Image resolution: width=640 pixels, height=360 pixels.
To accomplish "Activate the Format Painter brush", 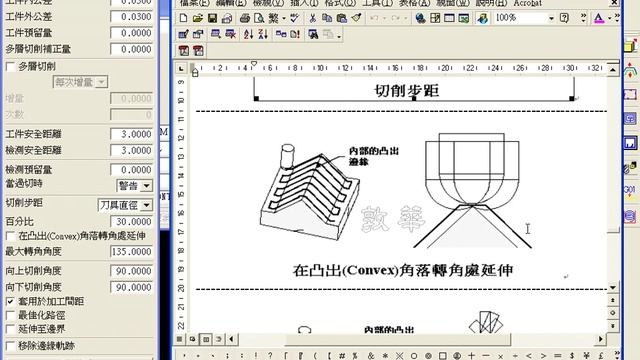I will point(356,18).
